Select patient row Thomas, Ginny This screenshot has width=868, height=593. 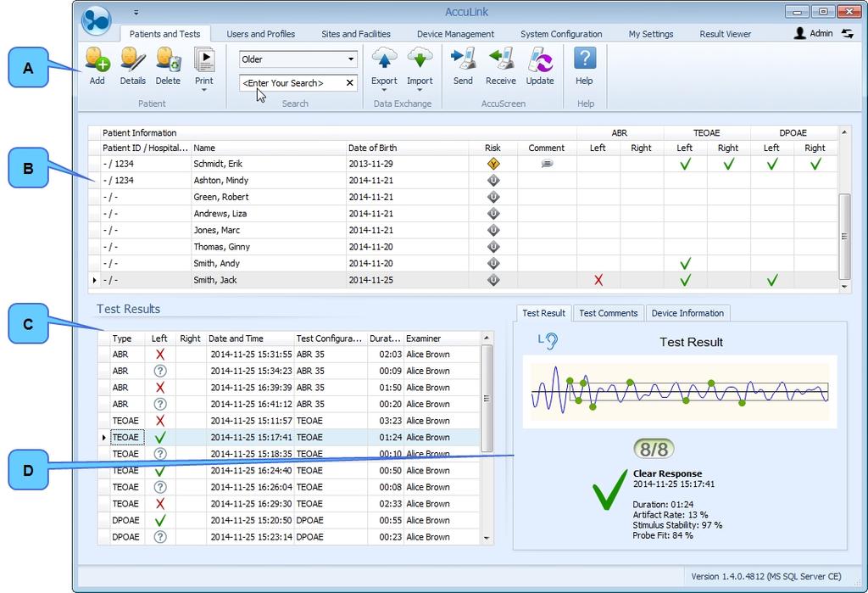click(463, 247)
